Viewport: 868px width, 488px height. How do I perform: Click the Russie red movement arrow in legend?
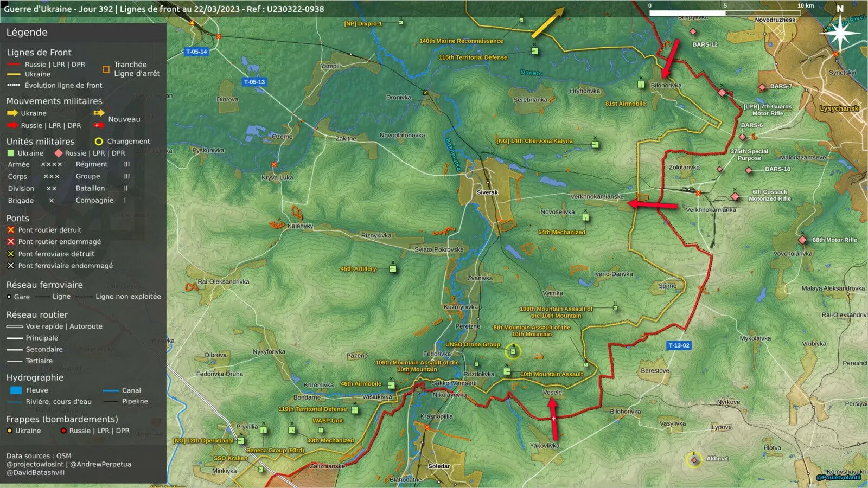point(12,125)
